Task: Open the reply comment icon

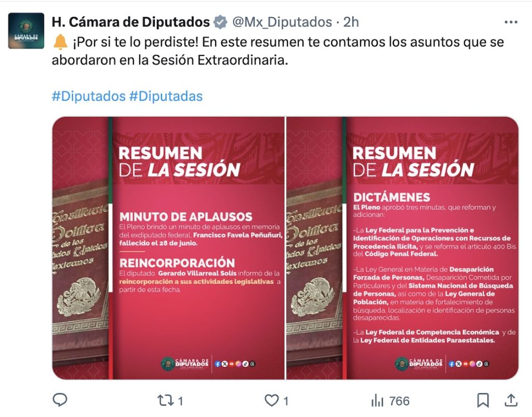Action: [x=60, y=400]
